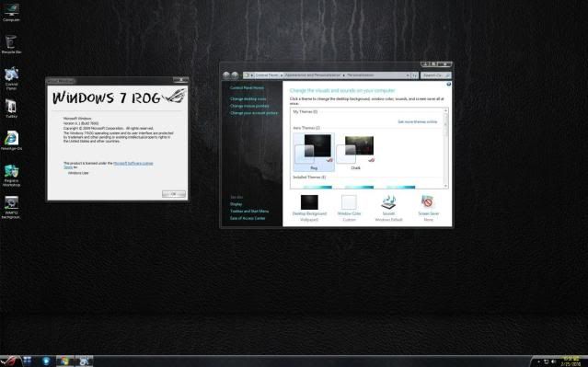
Task: Select the Dark Aero theme thumbnail
Action: (356, 153)
